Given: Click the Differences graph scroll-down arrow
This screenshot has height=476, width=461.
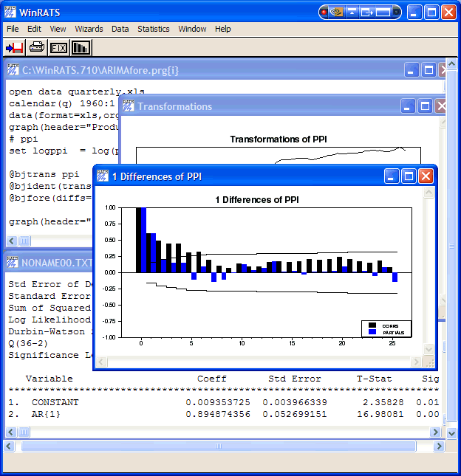Looking at the screenshot, I should (x=428, y=349).
